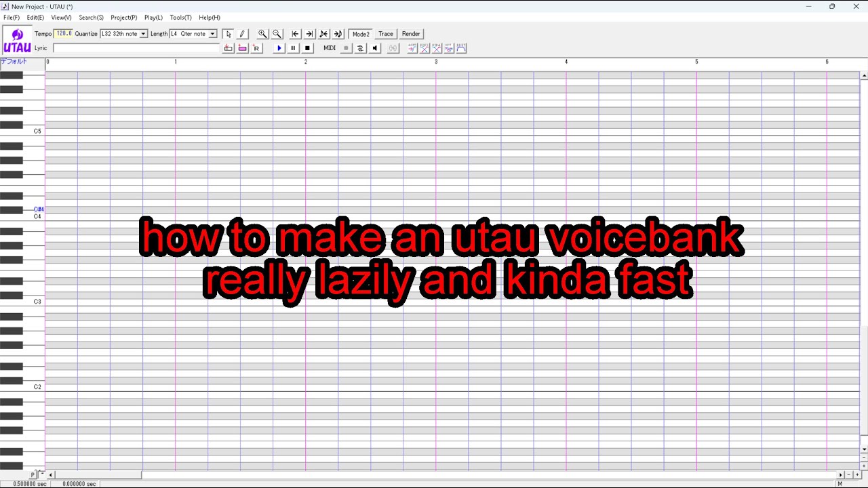Image resolution: width=868 pixels, height=488 pixels.
Task: Select the pencil draw tool
Action: [242, 34]
